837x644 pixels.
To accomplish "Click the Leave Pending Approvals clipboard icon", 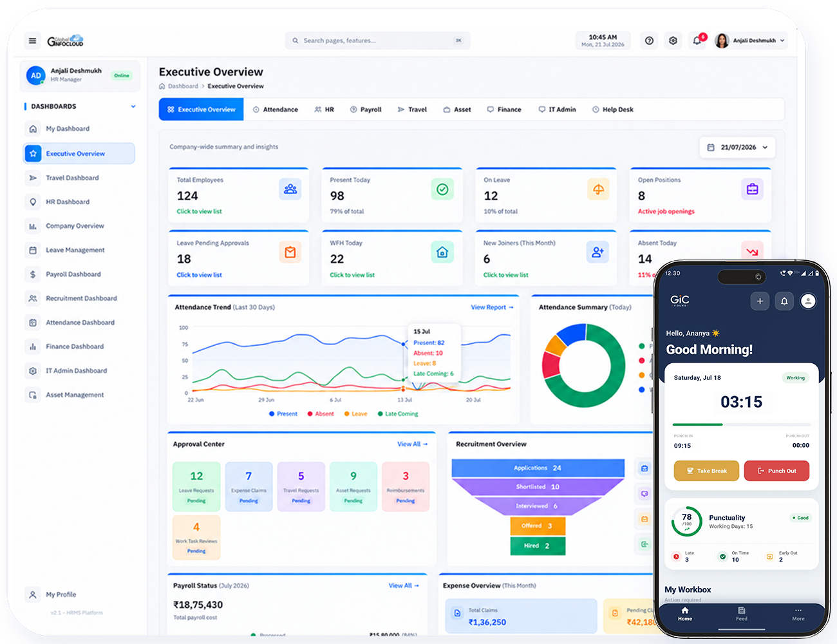I will pos(290,252).
